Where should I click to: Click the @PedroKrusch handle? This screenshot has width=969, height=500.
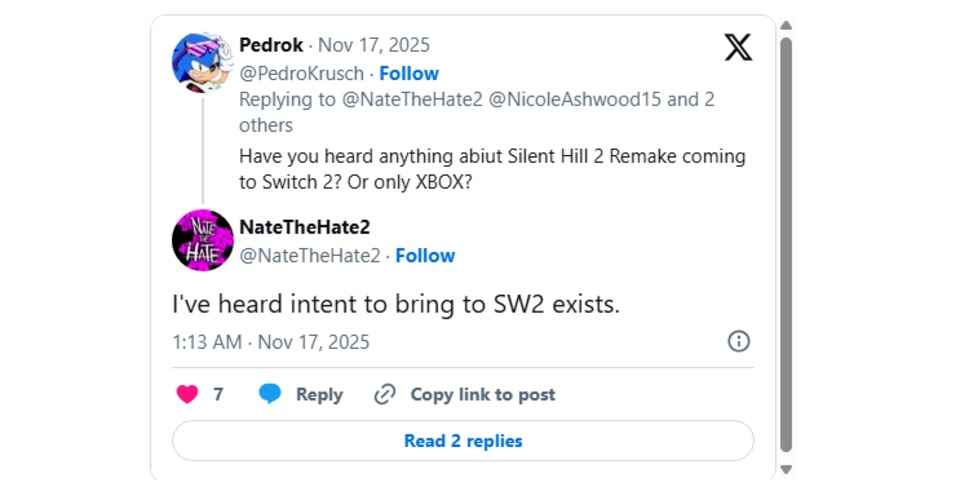point(303,73)
